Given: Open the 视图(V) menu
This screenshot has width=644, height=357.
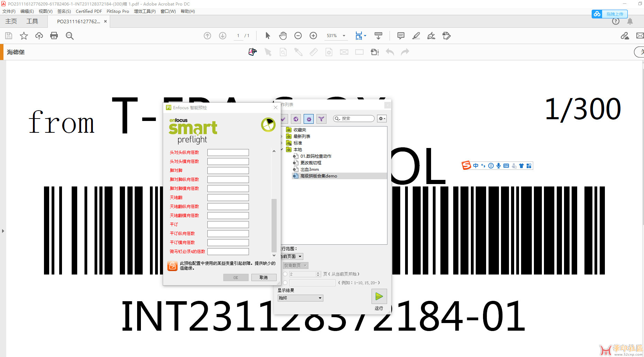Looking at the screenshot, I should coord(45,11).
